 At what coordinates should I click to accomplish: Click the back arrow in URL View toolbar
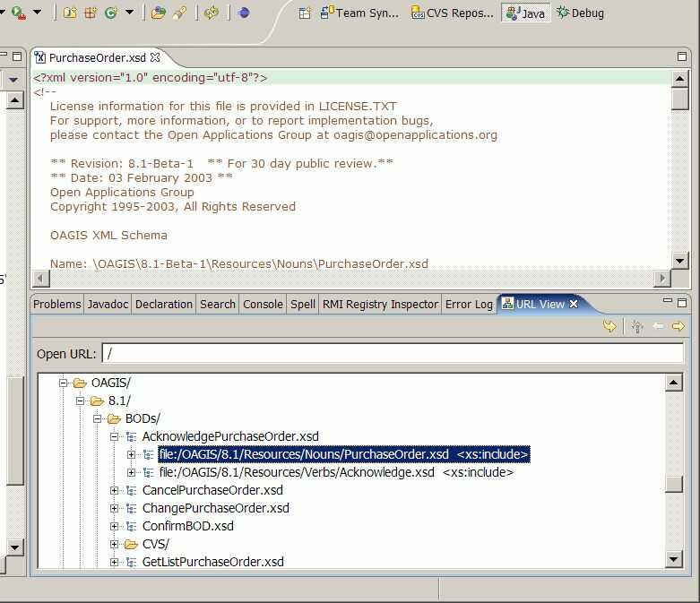click(x=659, y=327)
